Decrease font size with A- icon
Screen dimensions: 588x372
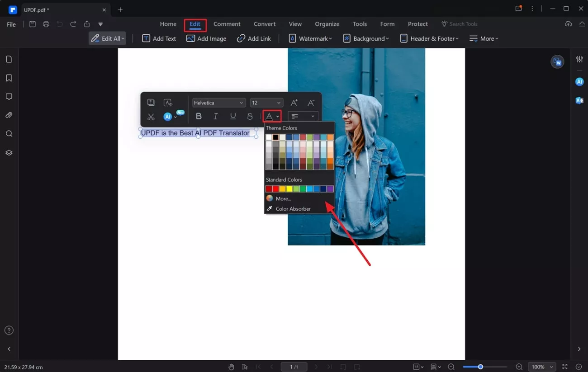(x=311, y=103)
